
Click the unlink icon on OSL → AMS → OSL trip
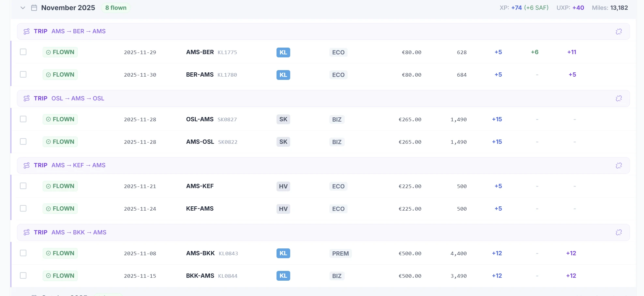point(619,98)
